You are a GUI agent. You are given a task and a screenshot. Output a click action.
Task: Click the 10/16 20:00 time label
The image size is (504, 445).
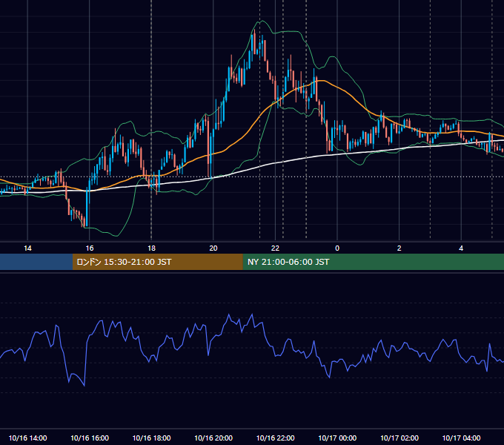(x=213, y=438)
